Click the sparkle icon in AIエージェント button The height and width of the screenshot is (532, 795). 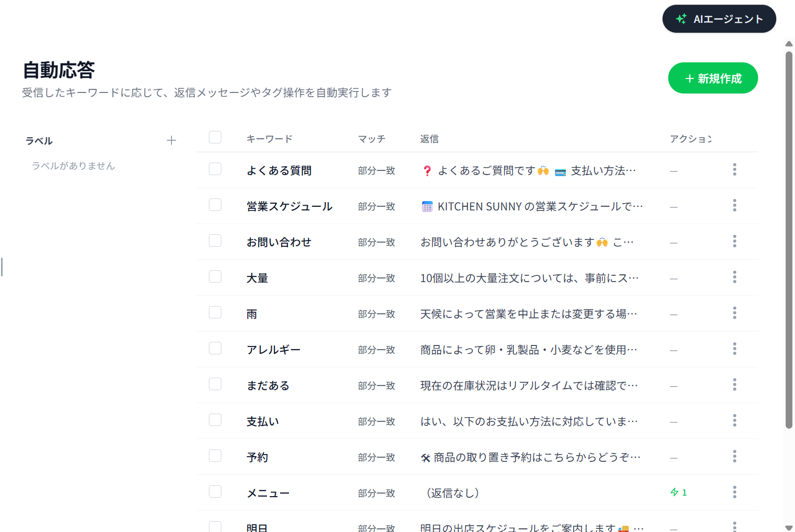pyautogui.click(x=681, y=19)
